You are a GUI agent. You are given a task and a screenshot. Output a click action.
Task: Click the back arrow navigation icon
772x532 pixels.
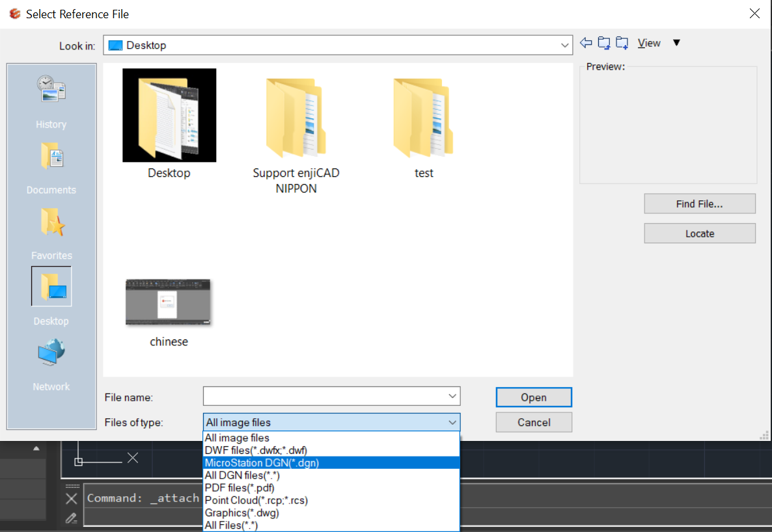(586, 43)
